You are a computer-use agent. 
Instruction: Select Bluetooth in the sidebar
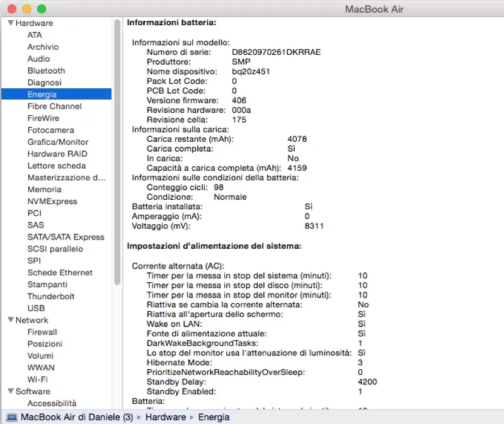[46, 71]
